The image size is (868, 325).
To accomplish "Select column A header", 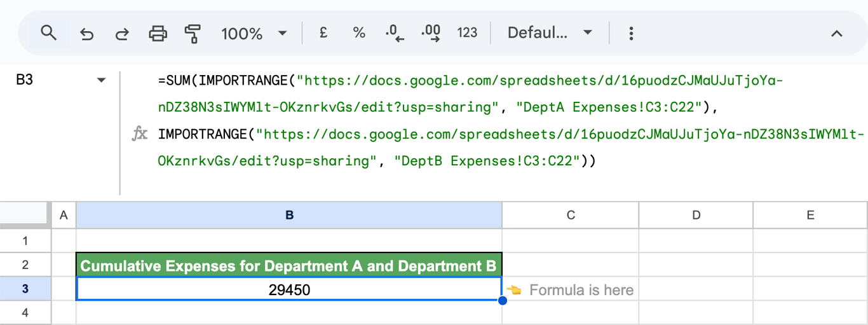I will (63, 215).
